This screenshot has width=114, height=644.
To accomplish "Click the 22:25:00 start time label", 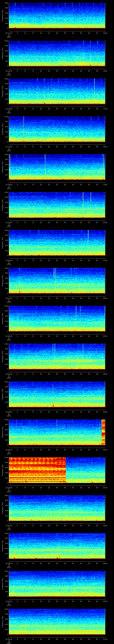I will pyautogui.click(x=9, y=450).
